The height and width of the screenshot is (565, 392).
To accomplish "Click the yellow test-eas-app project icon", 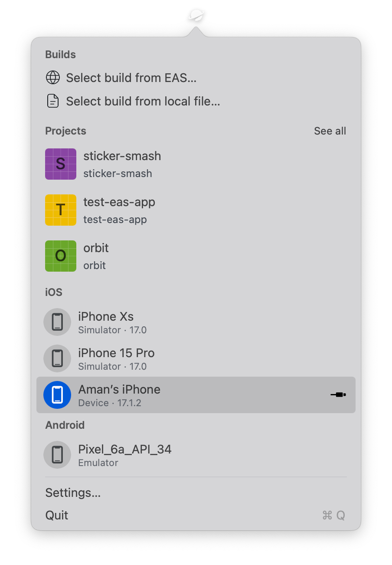I will tap(61, 210).
